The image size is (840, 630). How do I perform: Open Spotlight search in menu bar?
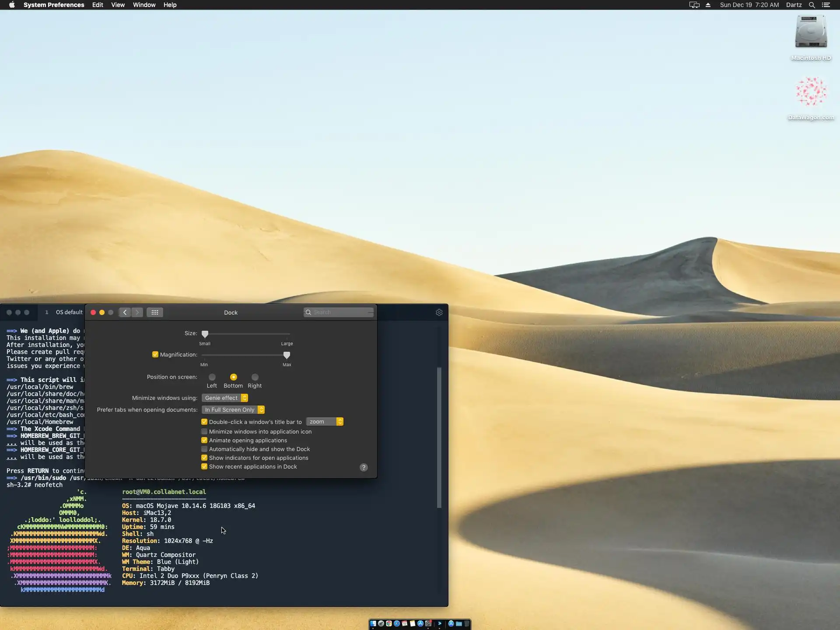coord(812,5)
